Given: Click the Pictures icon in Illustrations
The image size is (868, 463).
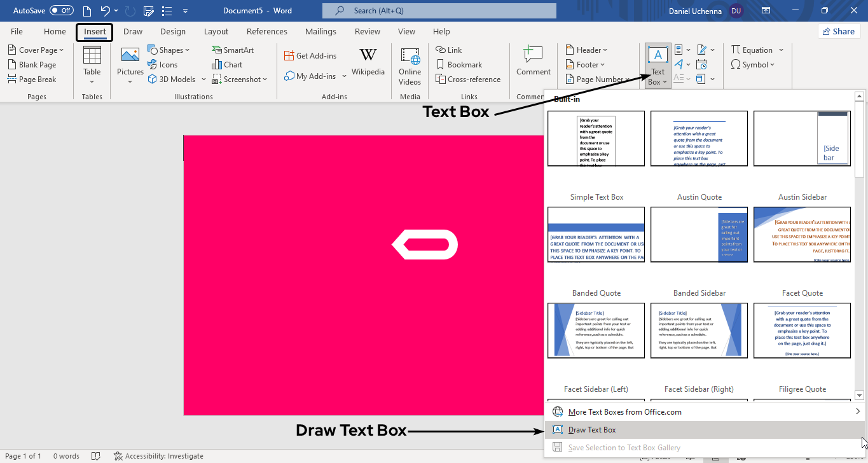Looking at the screenshot, I should click(x=130, y=56).
